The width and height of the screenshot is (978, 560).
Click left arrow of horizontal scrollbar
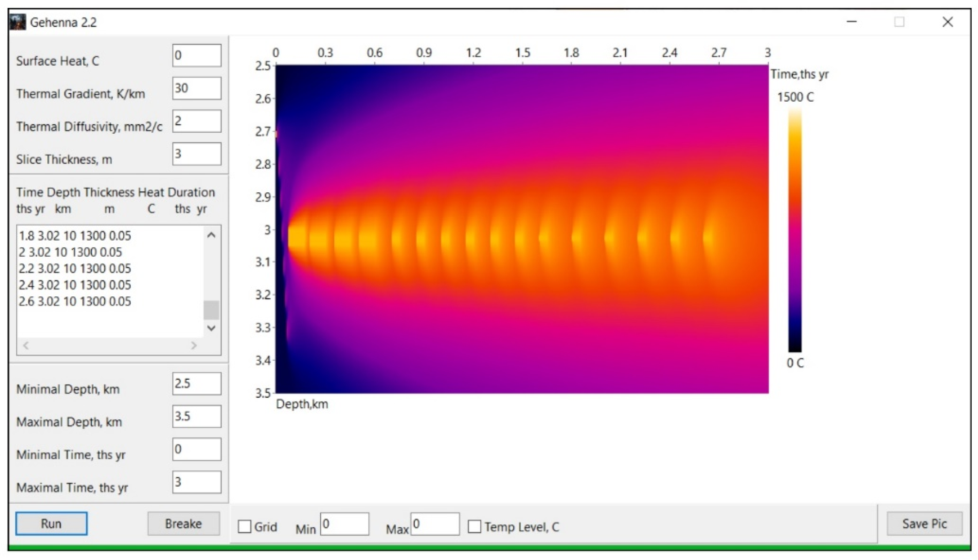pyautogui.click(x=26, y=345)
